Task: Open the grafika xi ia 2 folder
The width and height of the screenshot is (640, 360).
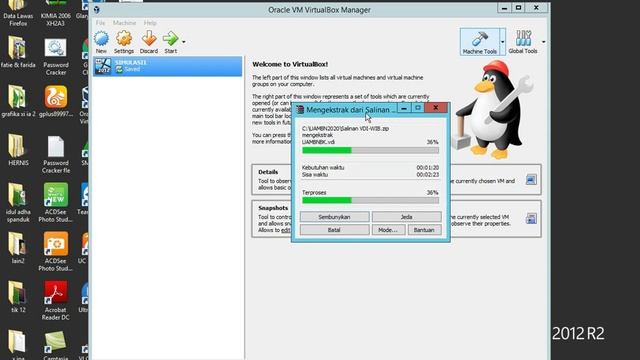Action: [18, 102]
